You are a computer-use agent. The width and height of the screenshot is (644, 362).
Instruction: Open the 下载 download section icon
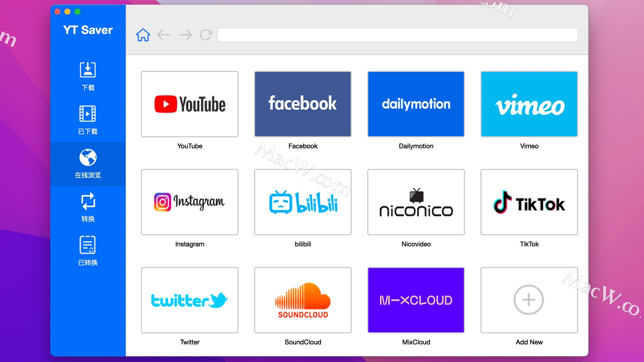pyautogui.click(x=88, y=70)
